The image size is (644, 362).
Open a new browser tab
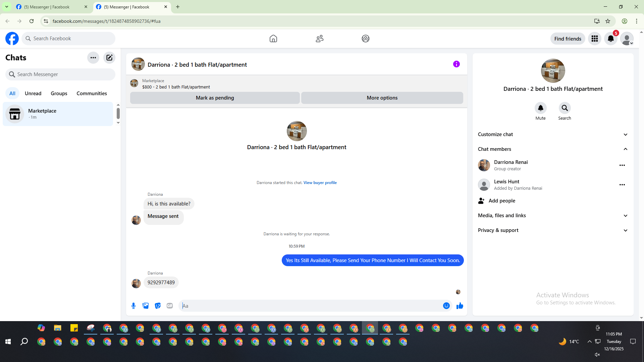tap(178, 7)
